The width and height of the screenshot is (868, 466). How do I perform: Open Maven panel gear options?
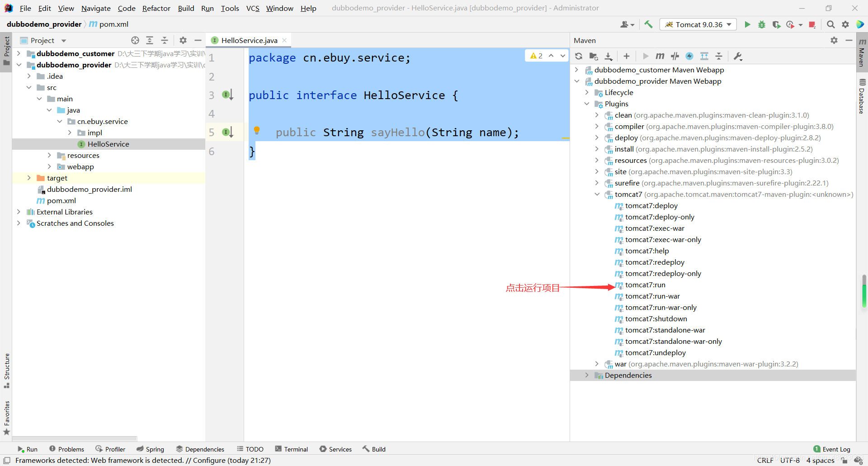click(x=834, y=40)
